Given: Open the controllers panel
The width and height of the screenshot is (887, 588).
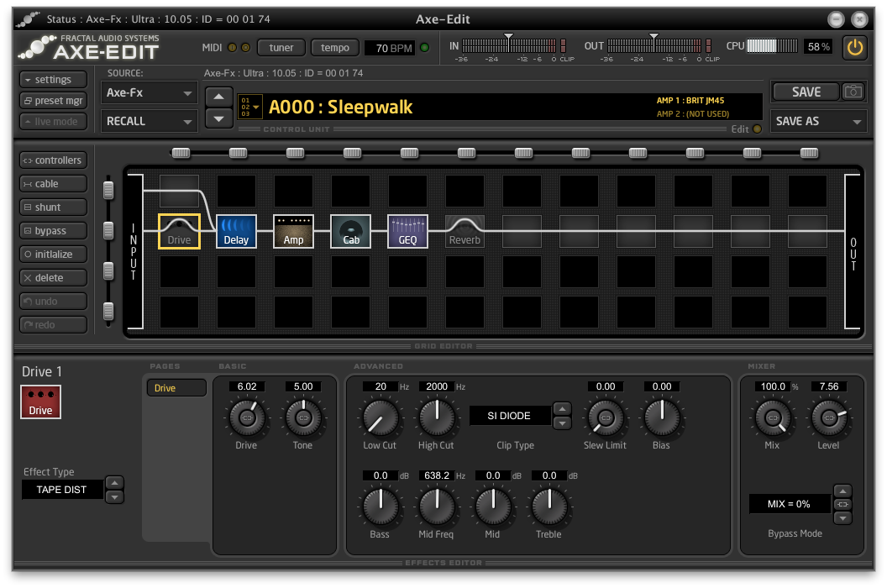Looking at the screenshot, I should (x=53, y=160).
